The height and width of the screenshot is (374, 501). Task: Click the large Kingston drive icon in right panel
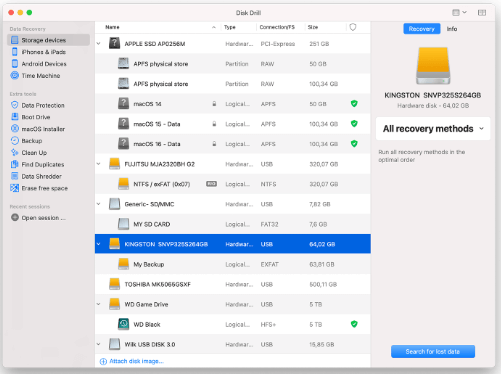click(x=433, y=66)
